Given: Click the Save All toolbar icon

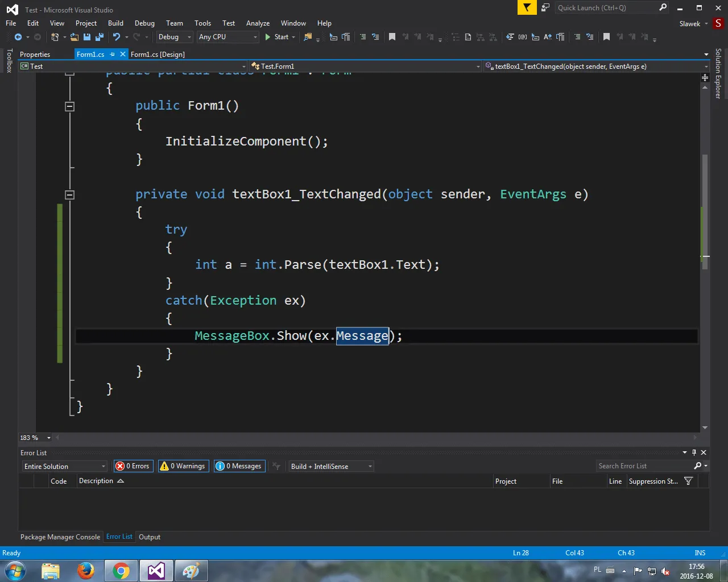Looking at the screenshot, I should [100, 37].
